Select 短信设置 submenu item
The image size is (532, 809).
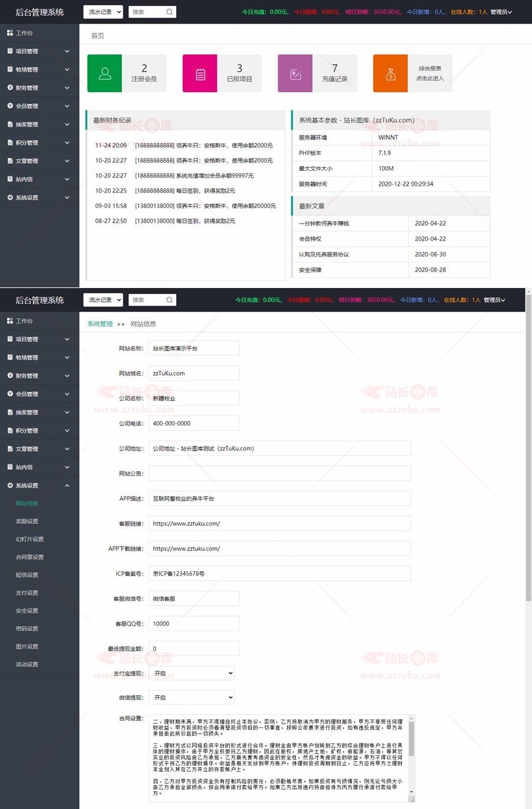(27, 575)
